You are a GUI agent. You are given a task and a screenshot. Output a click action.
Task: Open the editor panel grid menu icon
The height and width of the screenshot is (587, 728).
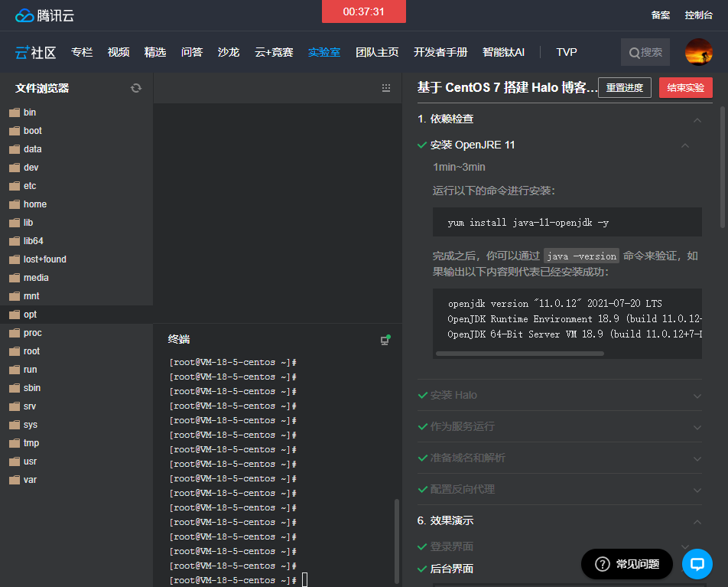[386, 88]
